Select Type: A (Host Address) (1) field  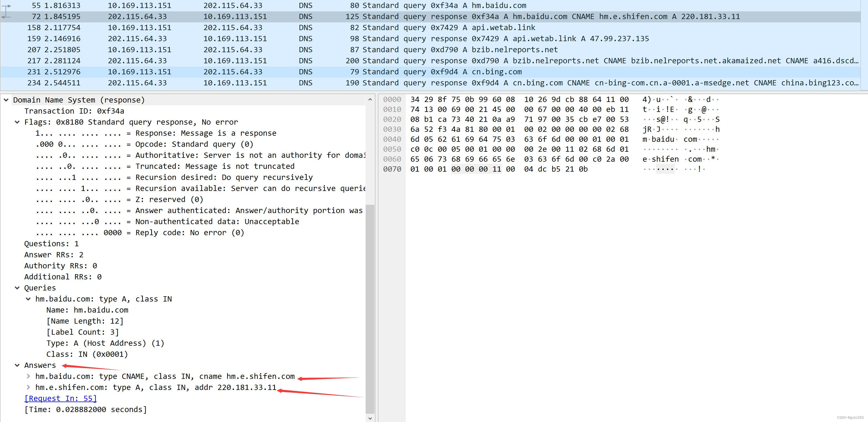click(x=105, y=343)
